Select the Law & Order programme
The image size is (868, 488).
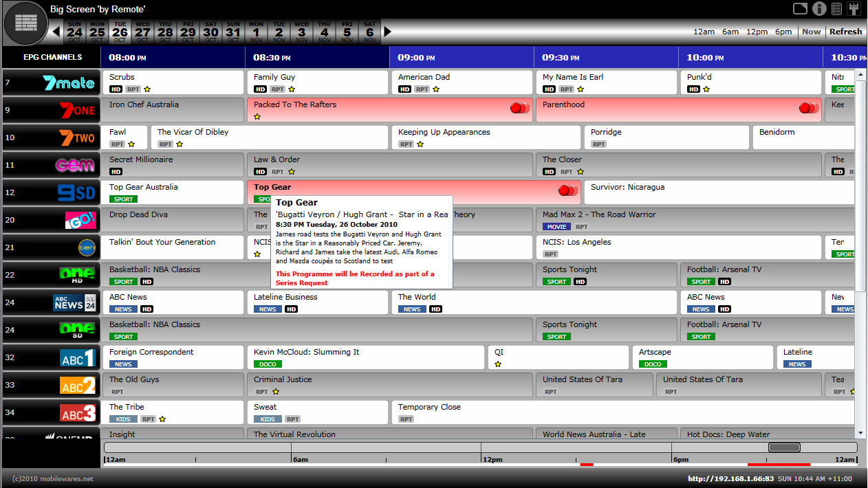click(389, 165)
